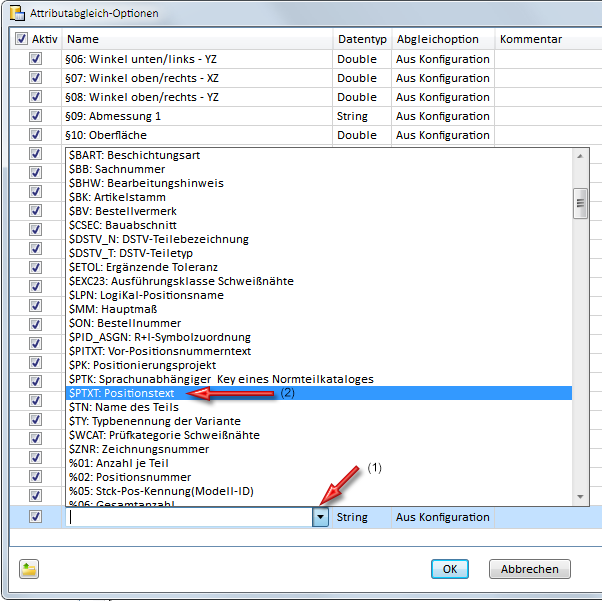Choose $BHW: Bearbeitungshinweis
602x601 pixels.
[x=319, y=183]
